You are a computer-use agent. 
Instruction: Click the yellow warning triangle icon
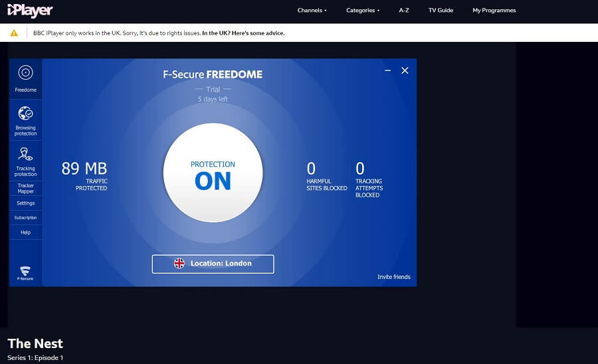pyautogui.click(x=14, y=33)
